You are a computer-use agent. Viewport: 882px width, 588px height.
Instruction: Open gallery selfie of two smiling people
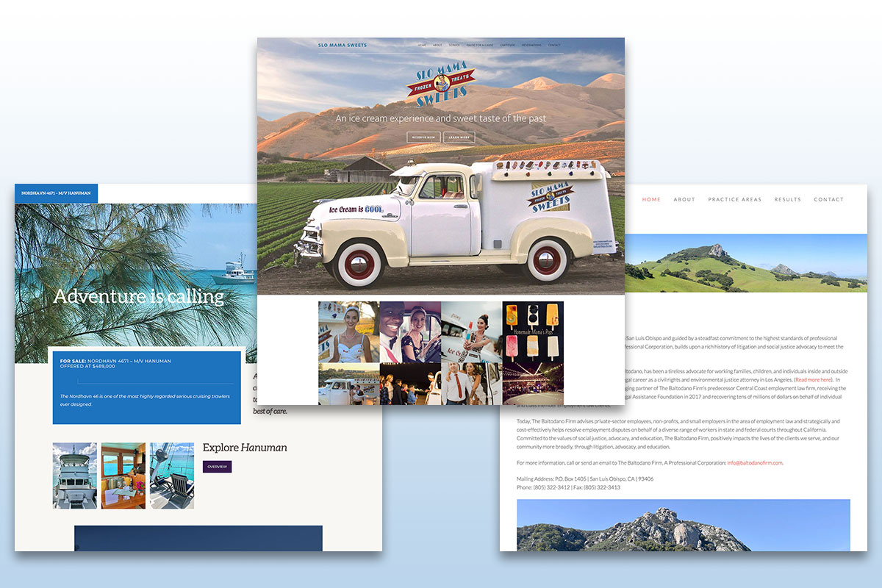point(410,331)
